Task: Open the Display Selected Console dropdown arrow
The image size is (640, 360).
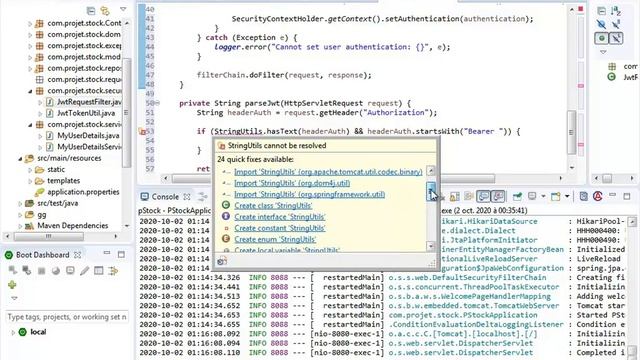Action: click(543, 197)
